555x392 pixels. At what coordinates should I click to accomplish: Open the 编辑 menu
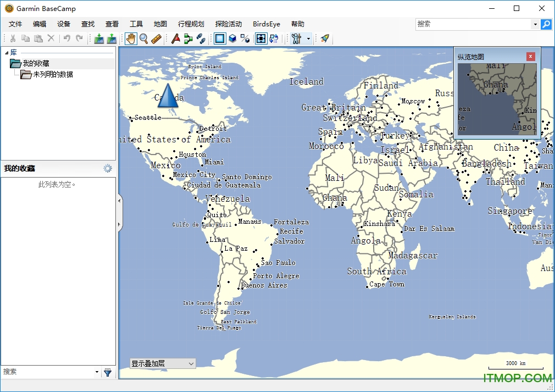click(x=39, y=24)
